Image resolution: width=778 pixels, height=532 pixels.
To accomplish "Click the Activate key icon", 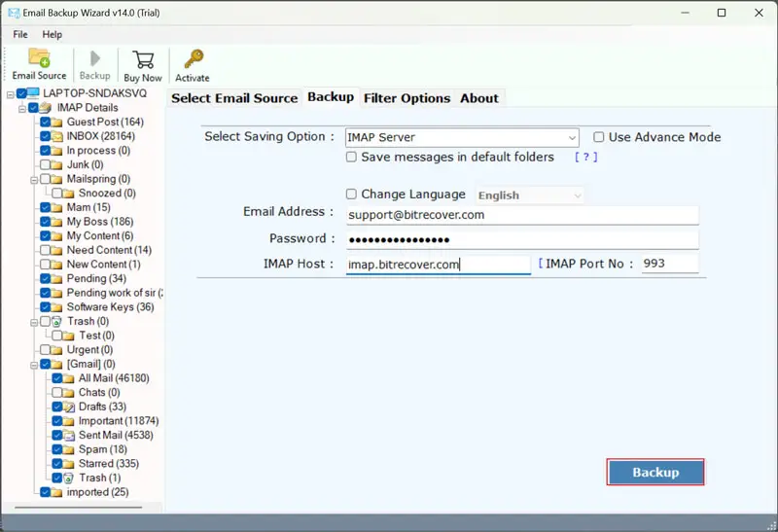I will pyautogui.click(x=193, y=59).
